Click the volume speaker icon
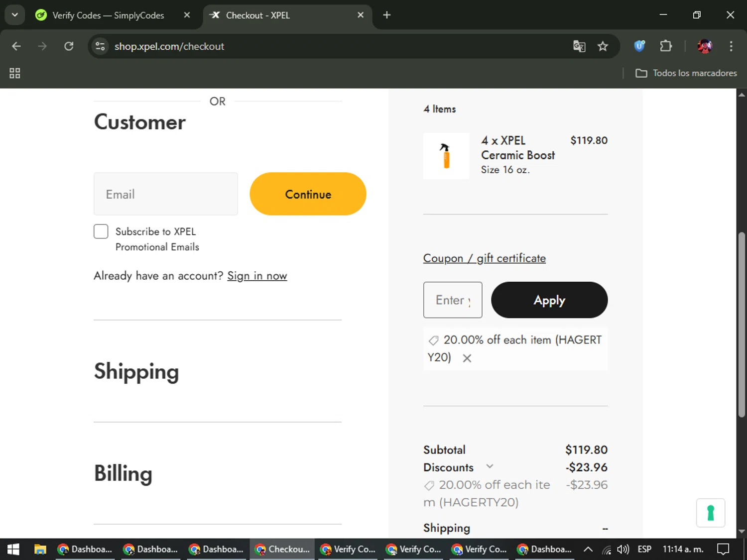 click(x=623, y=549)
